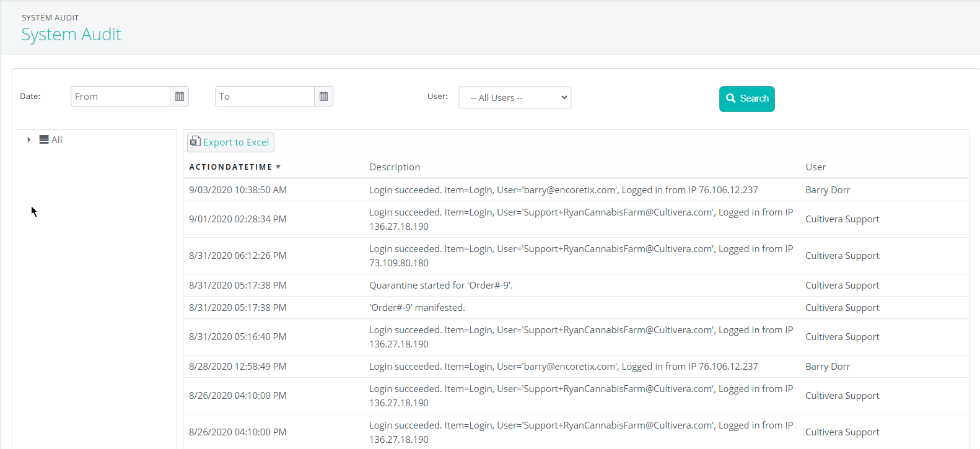The width and height of the screenshot is (980, 449).
Task: Select the All item in tree
Action: (57, 140)
